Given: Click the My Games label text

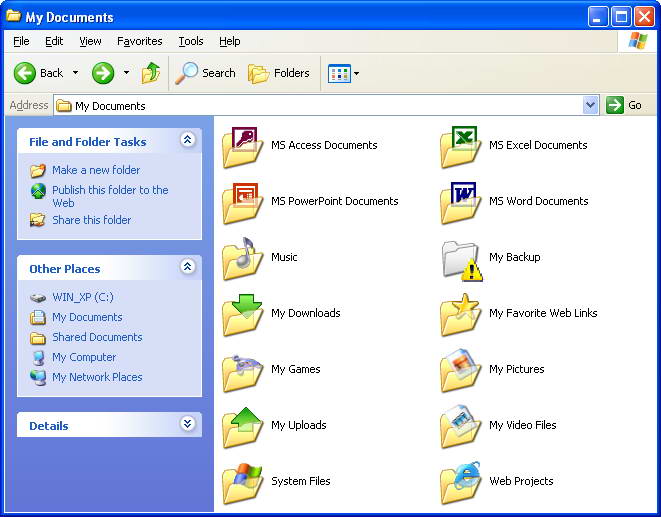Looking at the screenshot, I should tap(296, 369).
